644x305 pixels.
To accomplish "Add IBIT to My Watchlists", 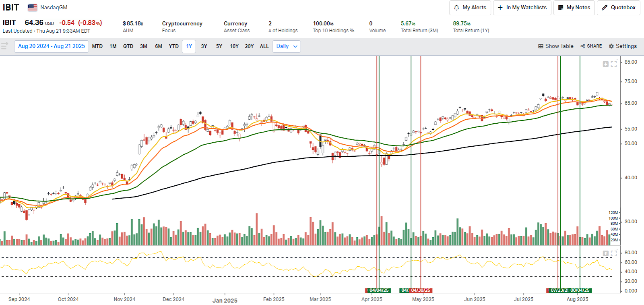I will click(x=522, y=8).
